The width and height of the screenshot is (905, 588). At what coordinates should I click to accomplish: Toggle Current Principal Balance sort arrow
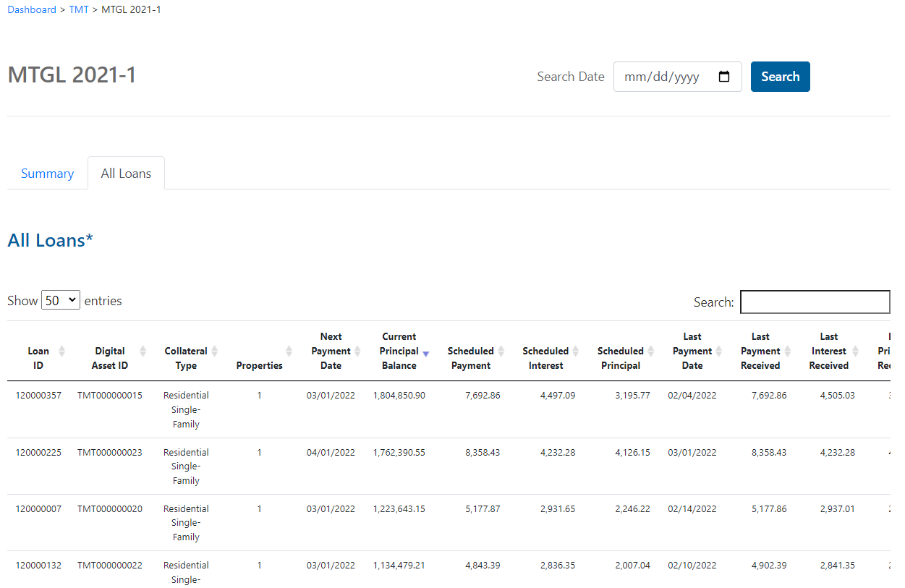coord(426,353)
